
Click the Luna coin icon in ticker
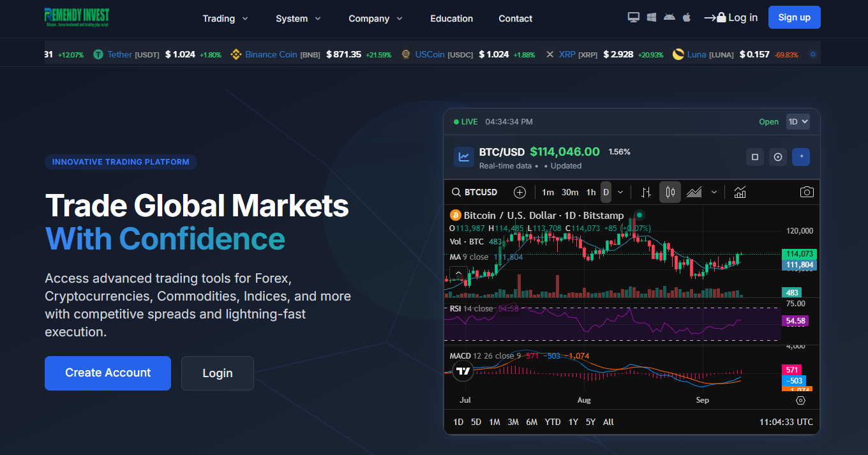678,54
